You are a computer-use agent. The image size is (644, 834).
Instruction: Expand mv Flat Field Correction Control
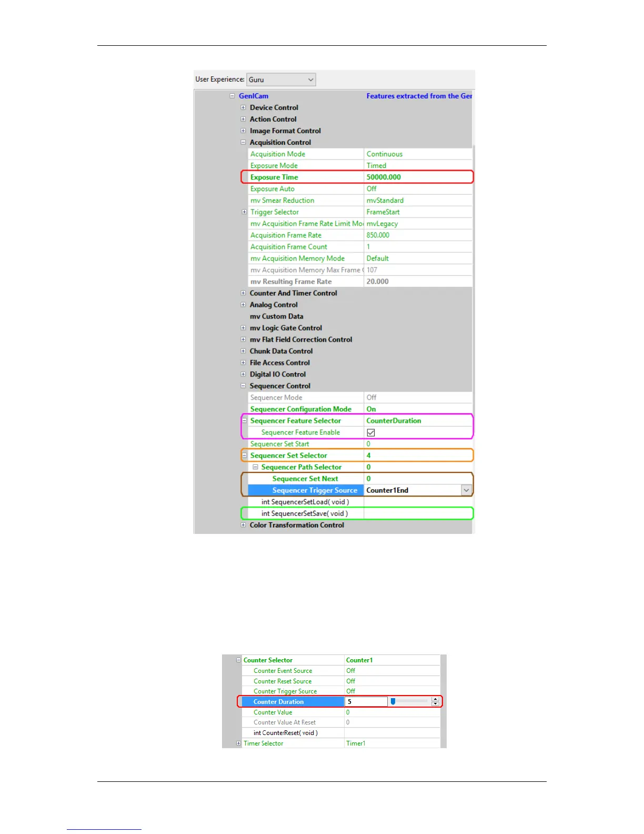point(243,339)
